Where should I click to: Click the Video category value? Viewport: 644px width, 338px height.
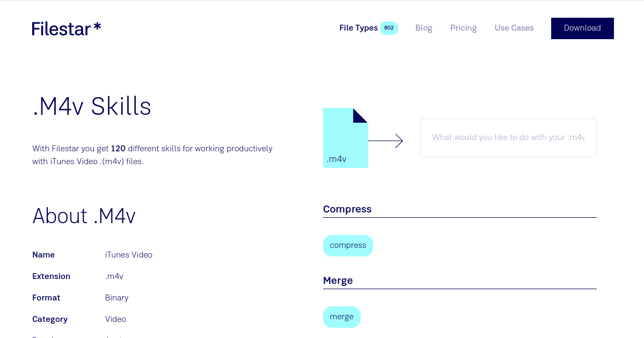click(x=115, y=319)
